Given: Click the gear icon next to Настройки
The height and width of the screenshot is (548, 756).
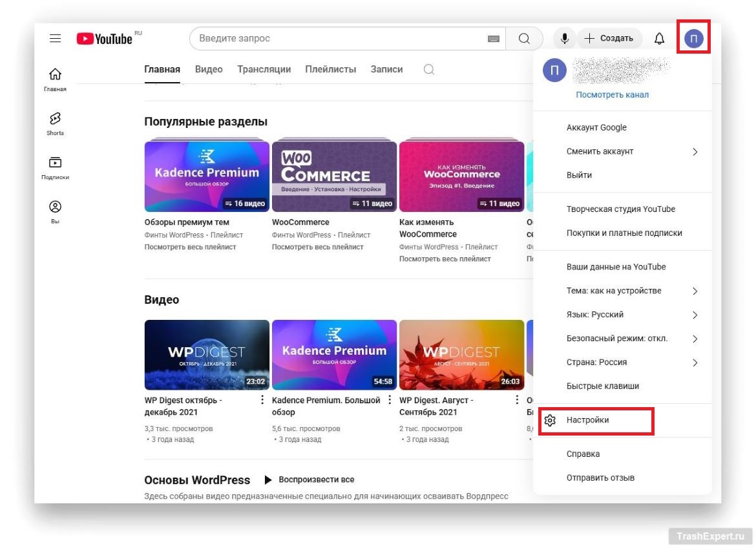Looking at the screenshot, I should [550, 420].
